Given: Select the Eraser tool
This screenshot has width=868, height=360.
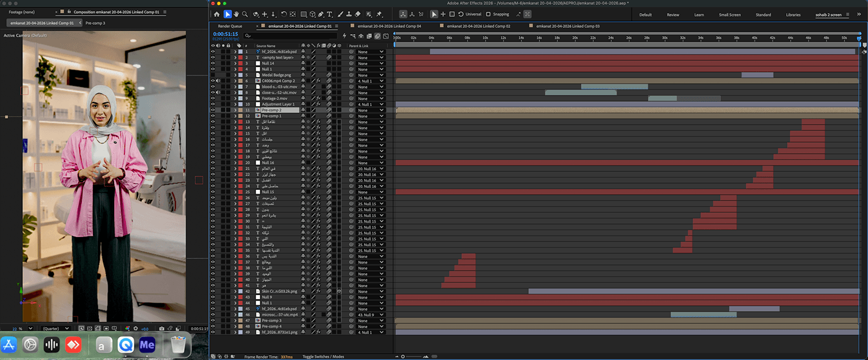Looking at the screenshot, I should pos(357,14).
